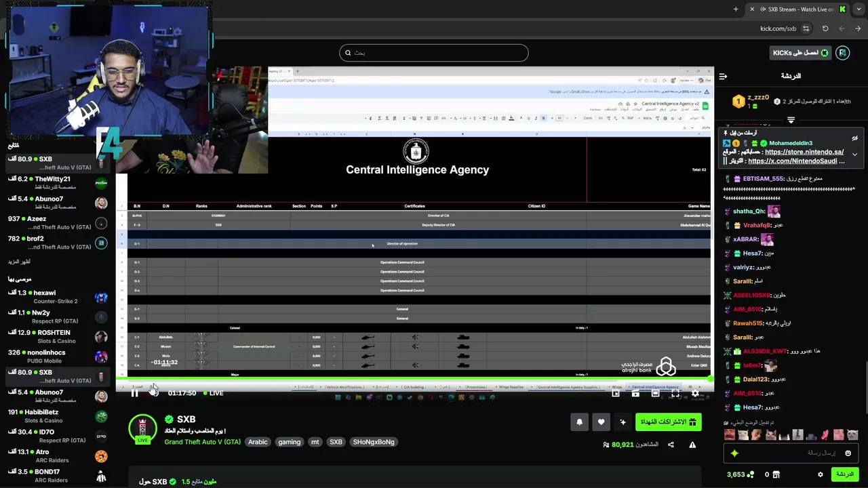Open the user profile avatar in the header
Viewport: 868px width, 488px height.
tap(843, 53)
